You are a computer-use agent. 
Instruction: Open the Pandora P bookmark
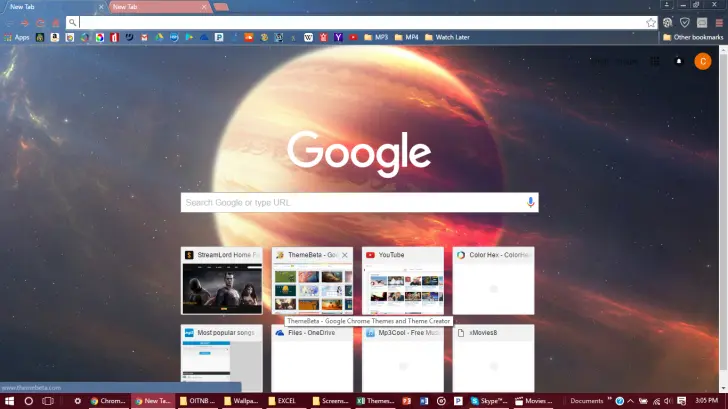[219, 37]
